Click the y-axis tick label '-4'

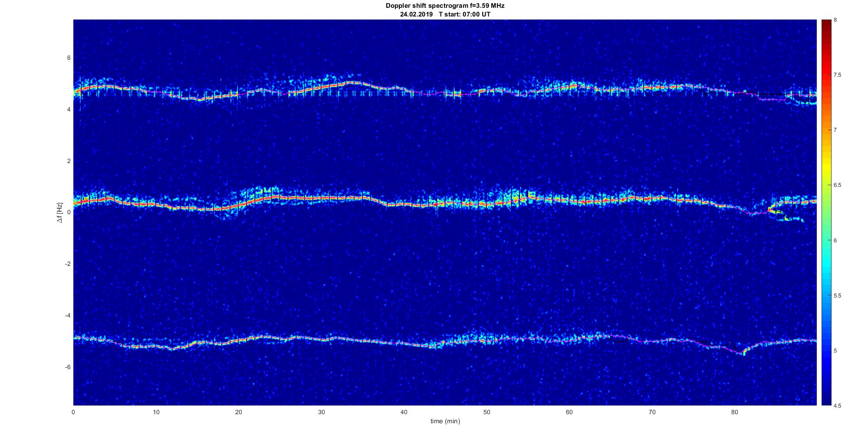pyautogui.click(x=68, y=315)
